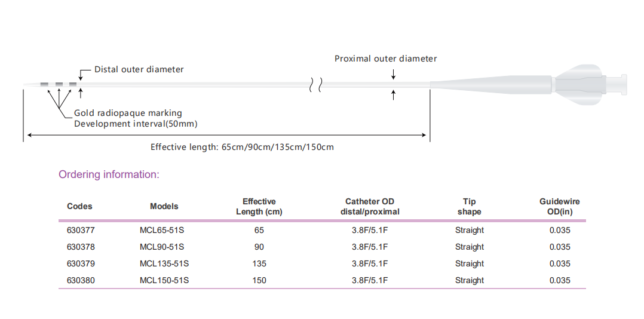Select code 630380 in last row
Image resolution: width=644 pixels, height=319 pixels.
click(x=81, y=280)
